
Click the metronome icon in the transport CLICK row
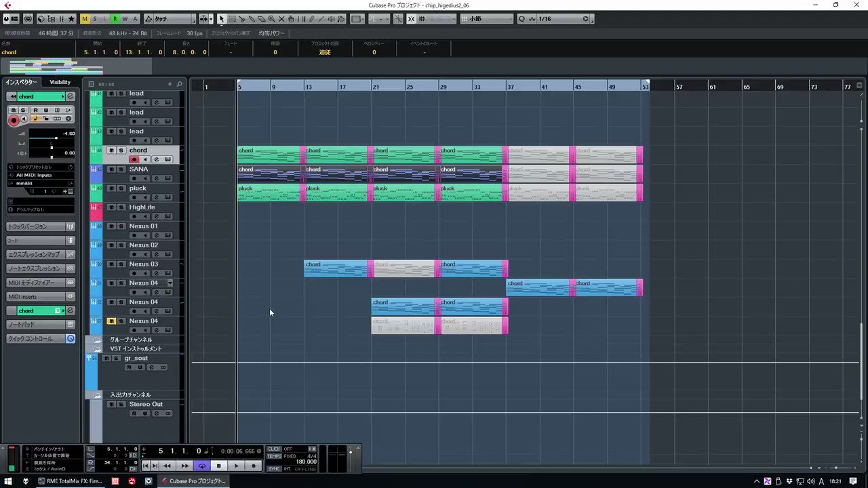(x=312, y=449)
